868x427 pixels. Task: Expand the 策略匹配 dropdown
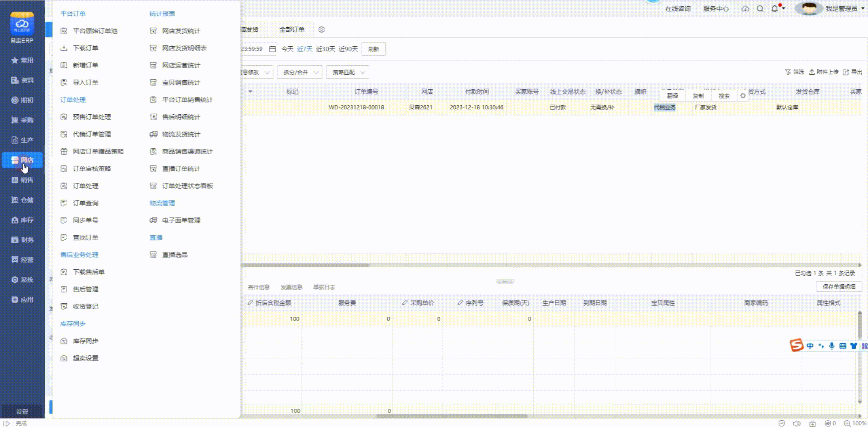pyautogui.click(x=347, y=72)
